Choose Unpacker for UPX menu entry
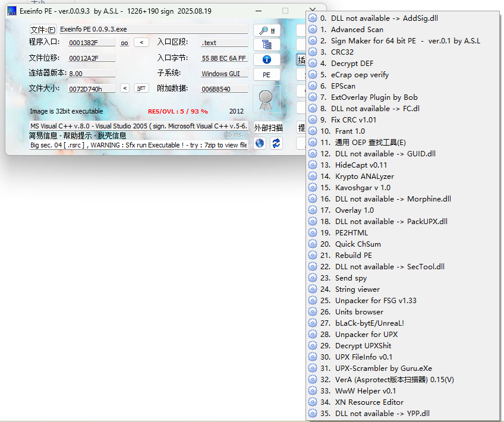Viewport: 504px width, 422px height. point(366,334)
